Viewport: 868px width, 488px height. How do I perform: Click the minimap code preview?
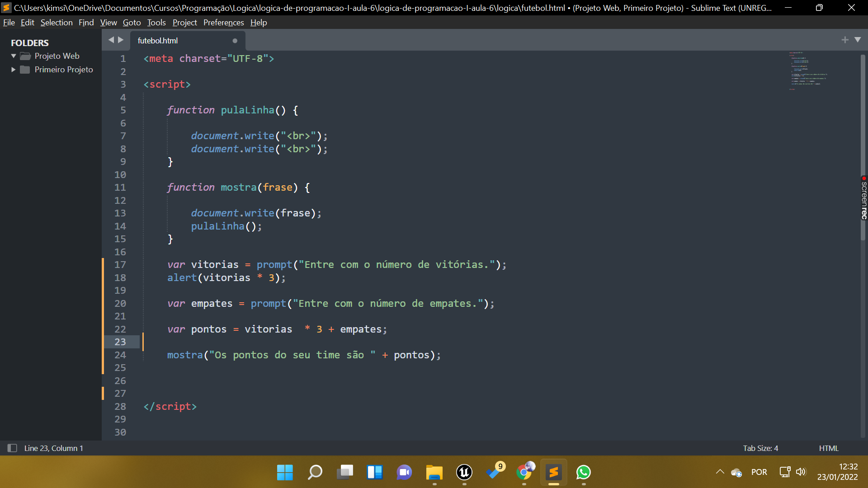pos(808,71)
